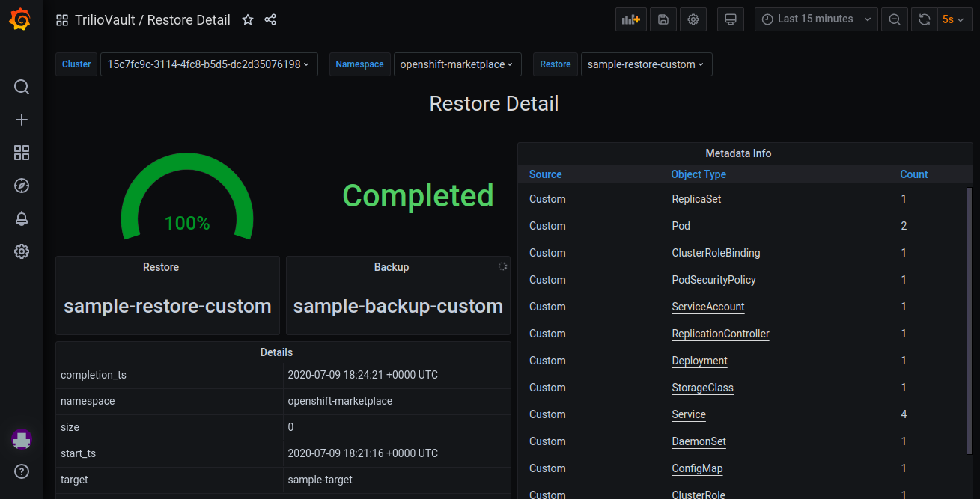This screenshot has height=499, width=980.
Task: Click the TrilioVault / Restore Detail title
Action: (x=153, y=20)
